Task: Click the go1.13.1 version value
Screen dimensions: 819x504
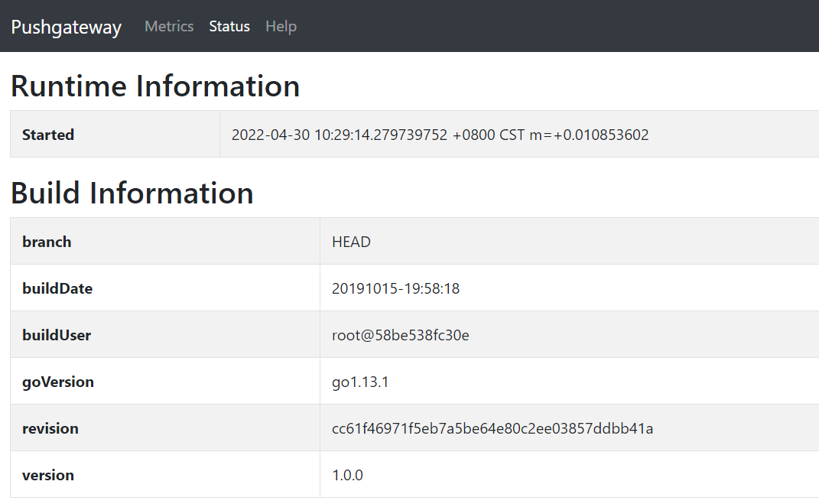Action: 360,382
